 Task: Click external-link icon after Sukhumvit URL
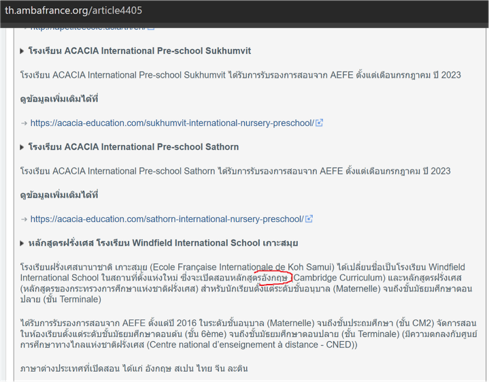tap(319, 123)
